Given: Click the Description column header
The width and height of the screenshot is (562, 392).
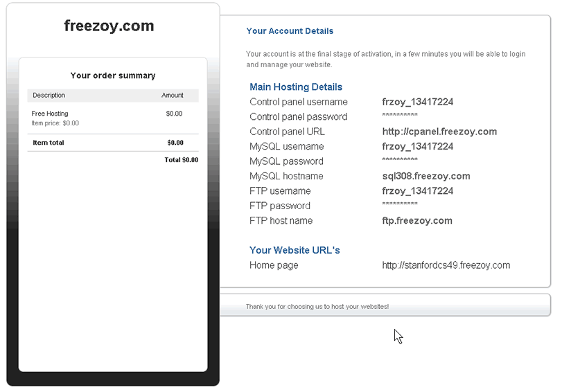Looking at the screenshot, I should [x=49, y=96].
